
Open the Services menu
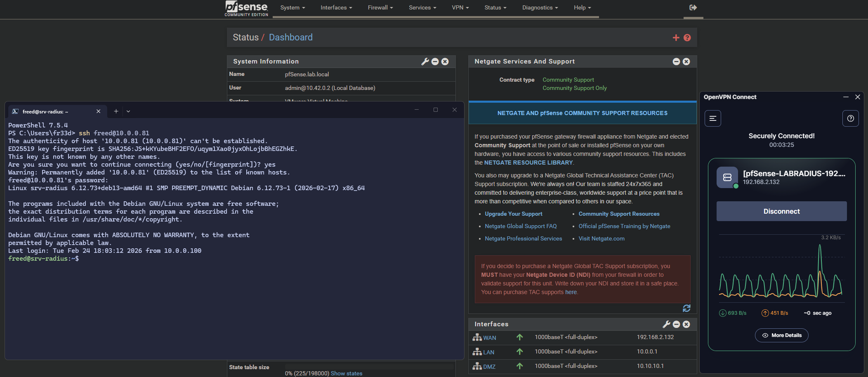[x=422, y=7]
